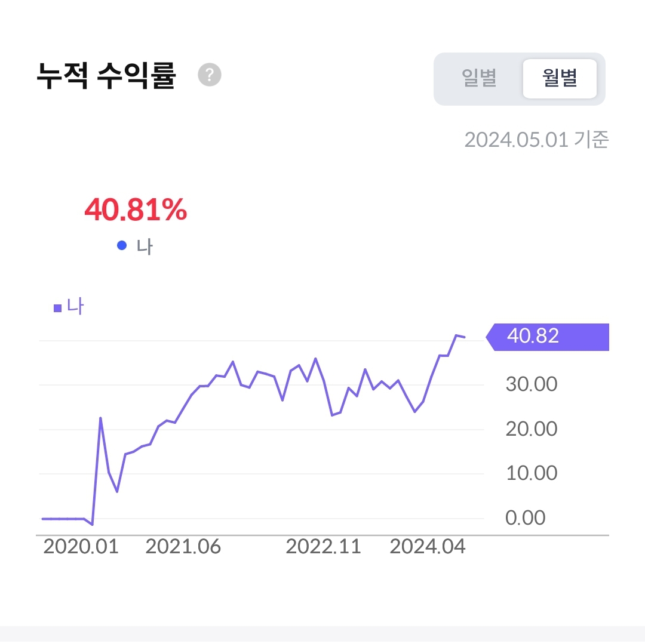Click the 20.00 y-axis label
The width and height of the screenshot is (645, 644).
[x=532, y=429]
